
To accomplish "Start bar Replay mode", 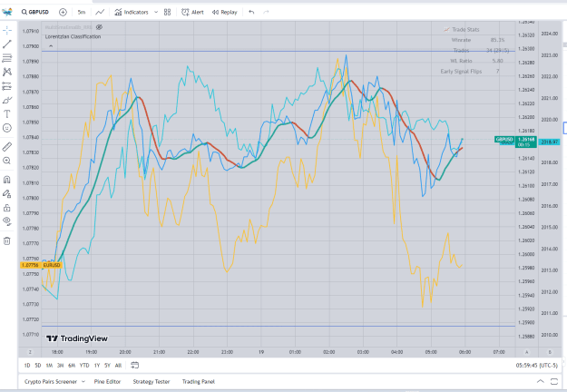I will (x=225, y=12).
